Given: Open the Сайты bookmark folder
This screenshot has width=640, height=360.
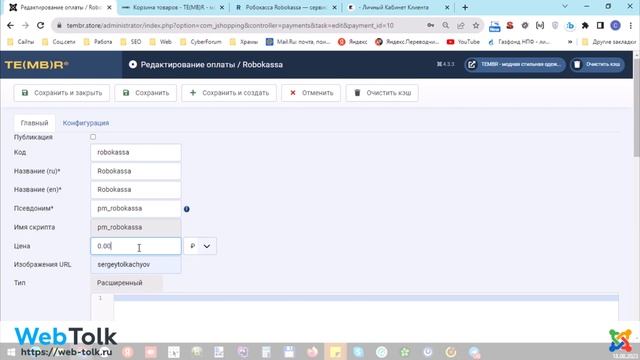Looking at the screenshot, I should (x=21, y=42).
